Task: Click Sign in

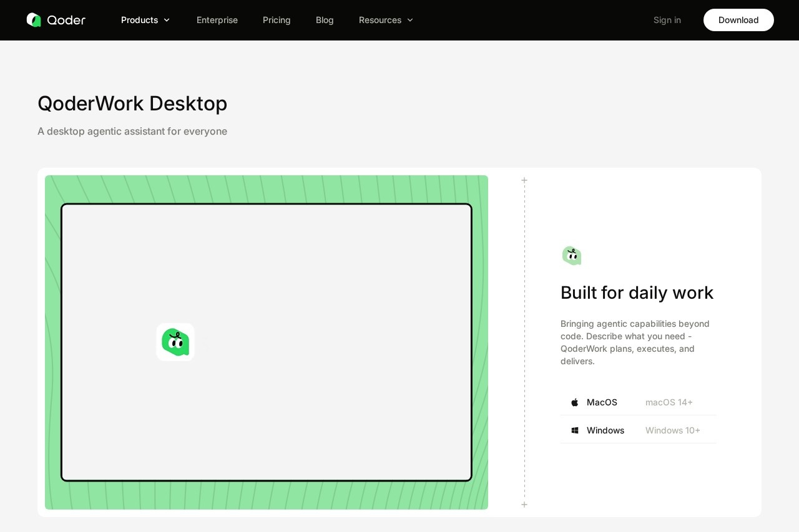Action: 667,20
